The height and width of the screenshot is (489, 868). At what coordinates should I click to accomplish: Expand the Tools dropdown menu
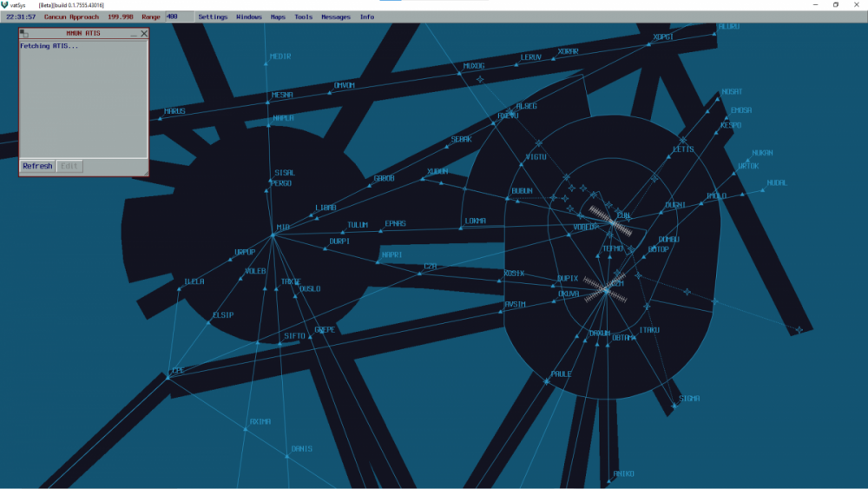click(x=303, y=17)
